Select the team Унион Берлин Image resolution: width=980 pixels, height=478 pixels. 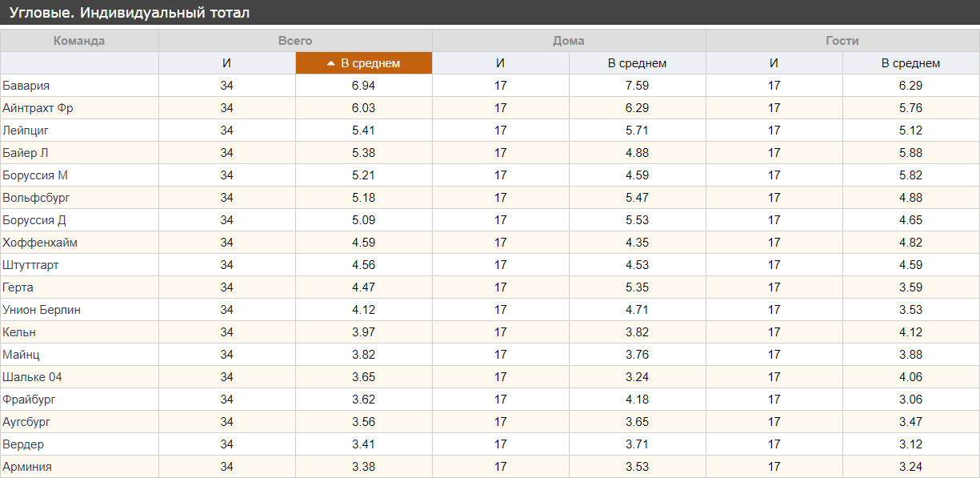pyautogui.click(x=42, y=310)
